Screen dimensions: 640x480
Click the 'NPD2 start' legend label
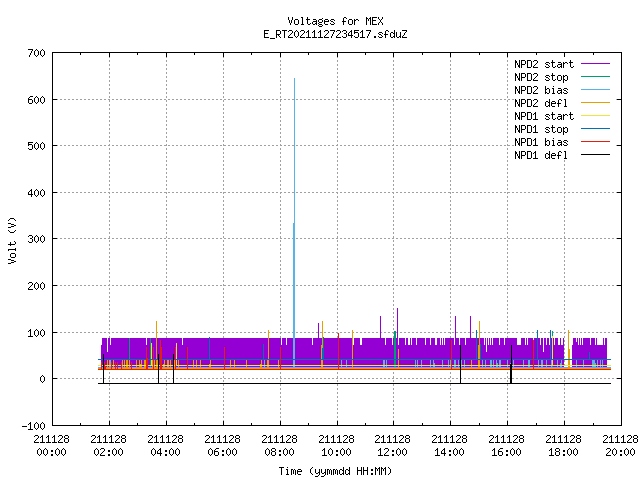point(544,64)
